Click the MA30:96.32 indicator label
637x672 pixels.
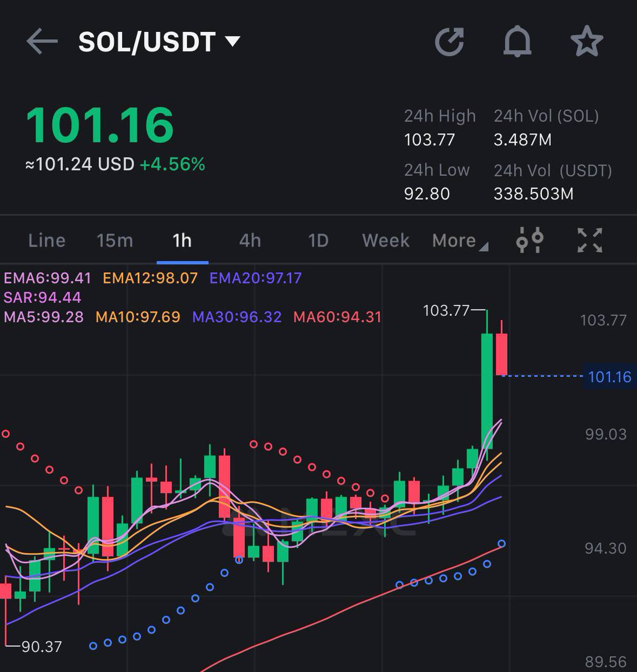pyautogui.click(x=237, y=317)
